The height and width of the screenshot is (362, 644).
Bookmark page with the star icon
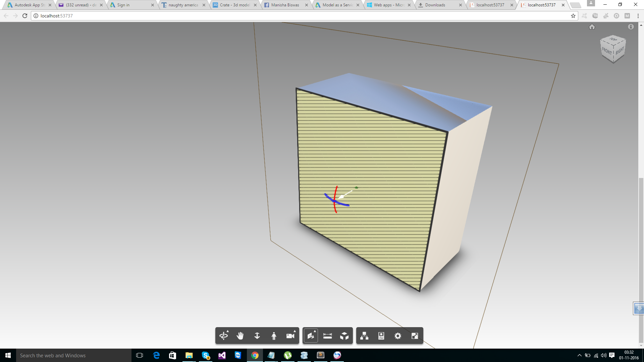click(573, 16)
